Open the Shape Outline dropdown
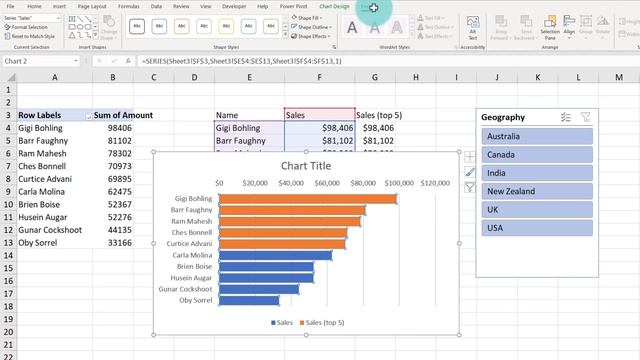 coord(311,27)
